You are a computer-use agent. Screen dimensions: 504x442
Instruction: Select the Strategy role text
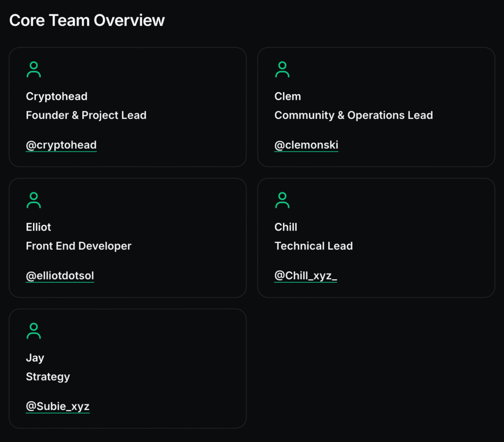tap(48, 377)
